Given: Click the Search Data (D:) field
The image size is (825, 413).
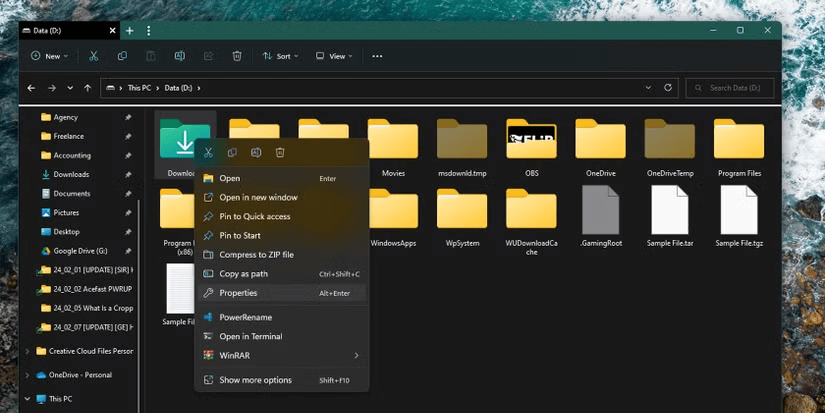Looking at the screenshot, I should point(735,88).
